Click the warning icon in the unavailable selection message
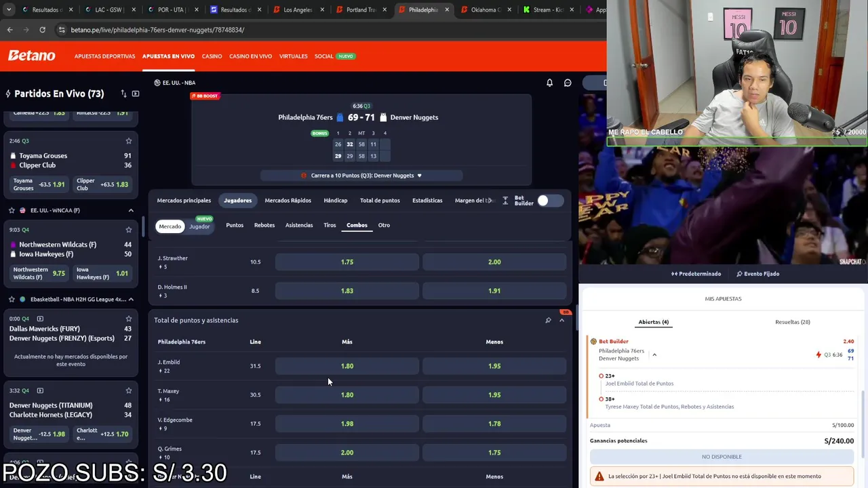Image resolution: width=868 pixels, height=488 pixels. pyautogui.click(x=599, y=476)
